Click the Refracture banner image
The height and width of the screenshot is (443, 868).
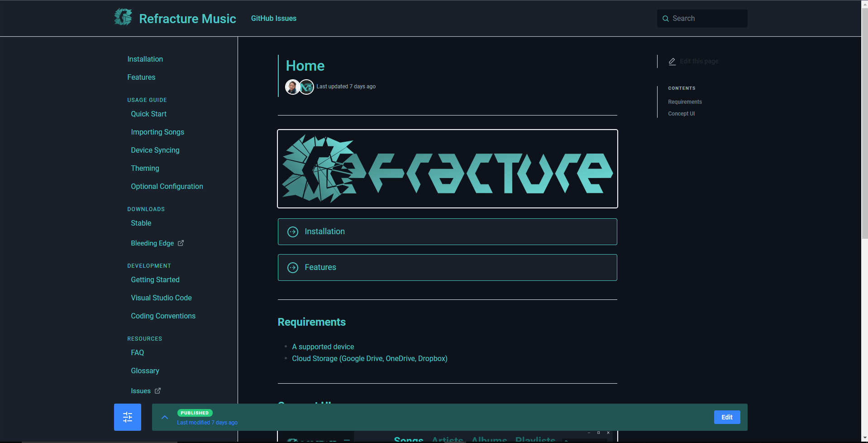click(448, 169)
